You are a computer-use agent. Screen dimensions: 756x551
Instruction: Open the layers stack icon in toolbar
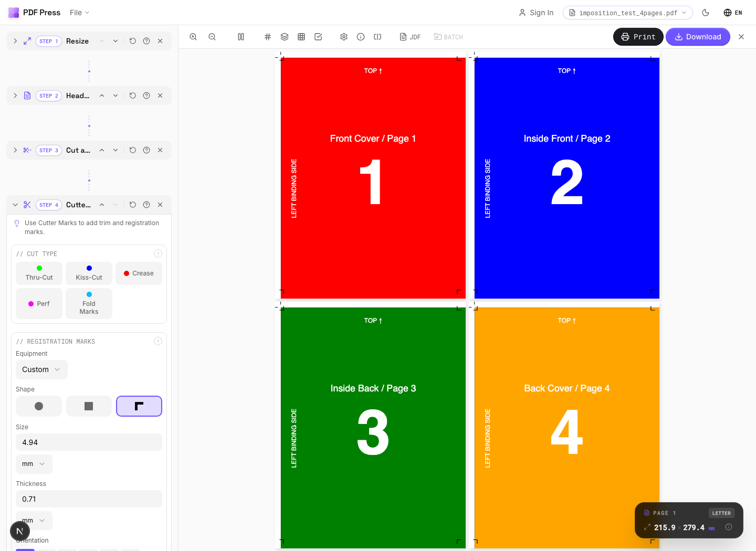pyautogui.click(x=285, y=37)
